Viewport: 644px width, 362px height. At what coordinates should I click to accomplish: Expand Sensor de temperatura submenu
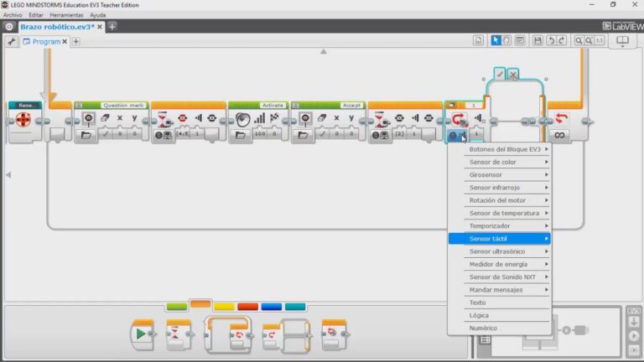(500, 213)
